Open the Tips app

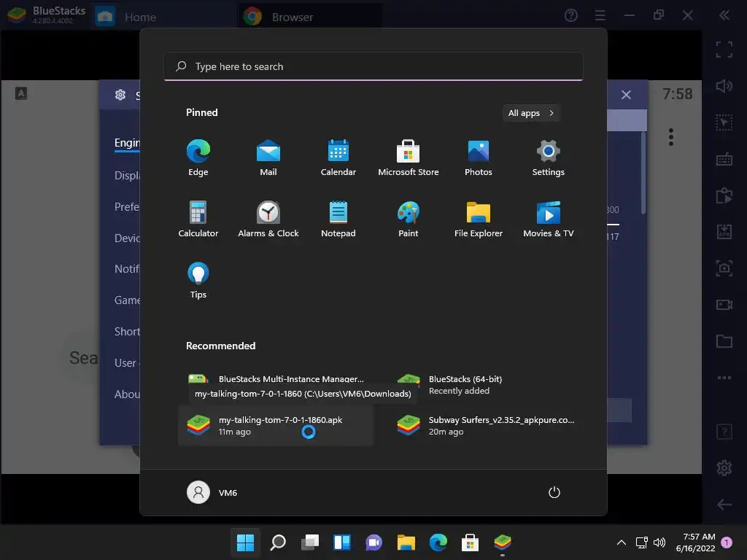(198, 281)
